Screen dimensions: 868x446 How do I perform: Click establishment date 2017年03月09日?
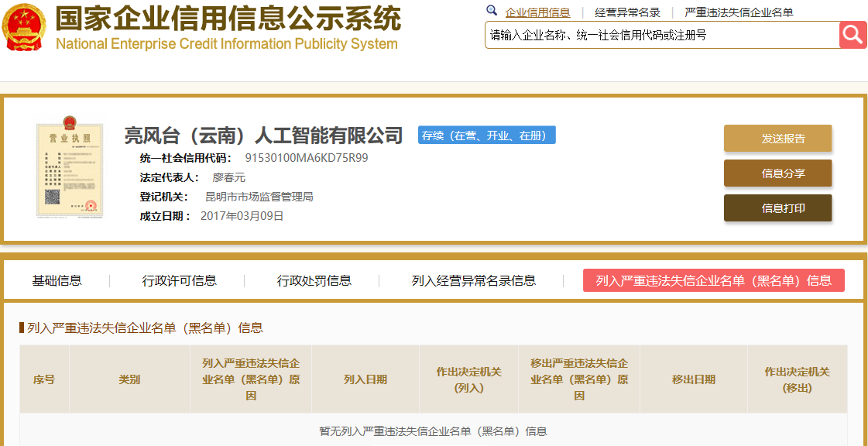pos(242,216)
